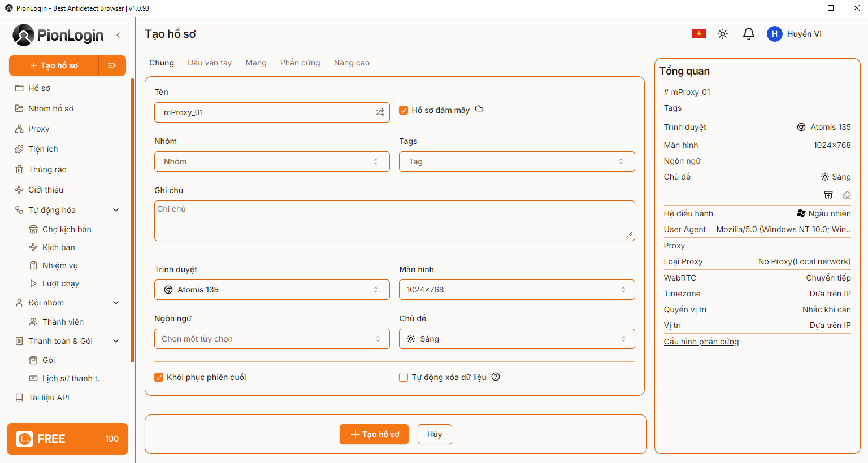Show help for Tự động xóa dữ liệu
Image resolution: width=868 pixels, height=463 pixels.
tap(496, 377)
